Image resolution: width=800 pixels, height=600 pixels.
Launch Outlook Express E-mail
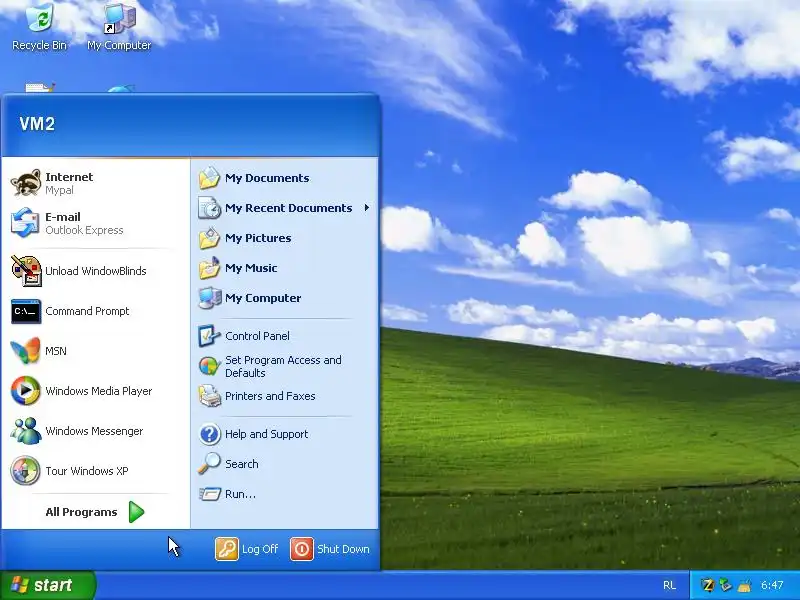(x=95, y=223)
